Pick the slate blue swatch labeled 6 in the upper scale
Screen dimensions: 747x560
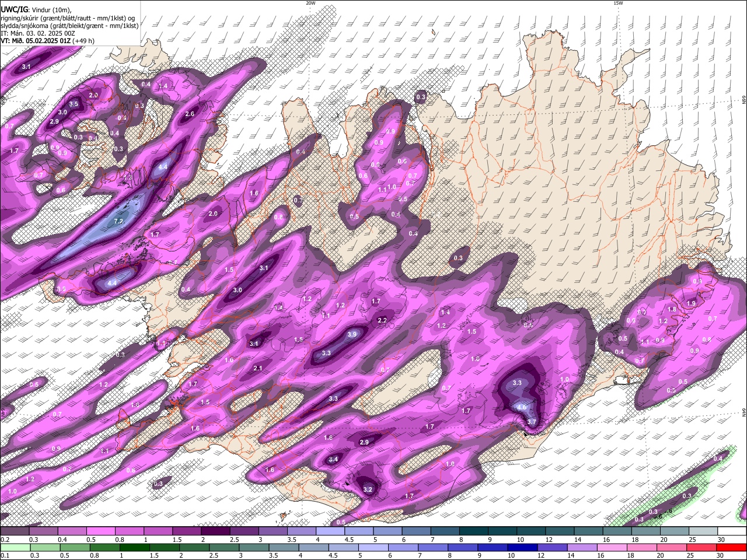pos(416,531)
